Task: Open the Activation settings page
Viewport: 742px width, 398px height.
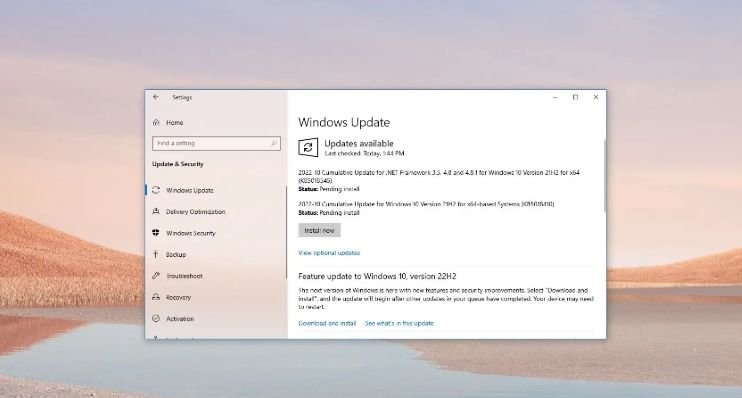Action: [x=180, y=319]
